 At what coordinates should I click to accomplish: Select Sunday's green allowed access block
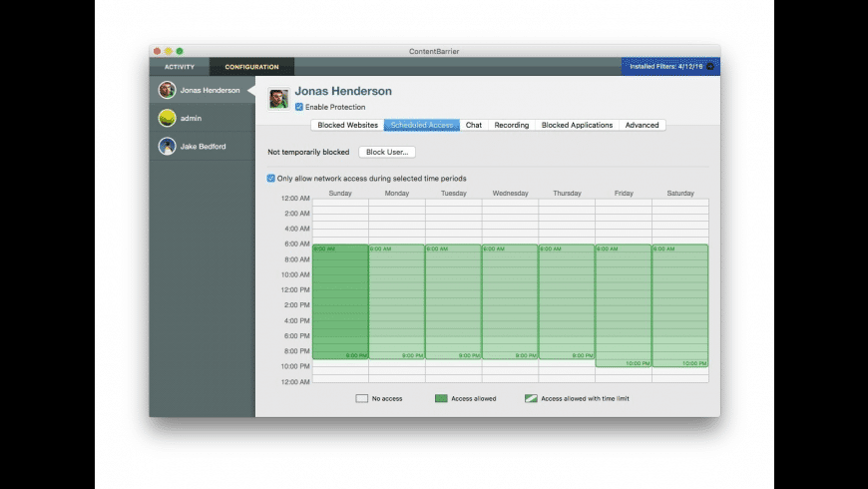pyautogui.click(x=340, y=301)
